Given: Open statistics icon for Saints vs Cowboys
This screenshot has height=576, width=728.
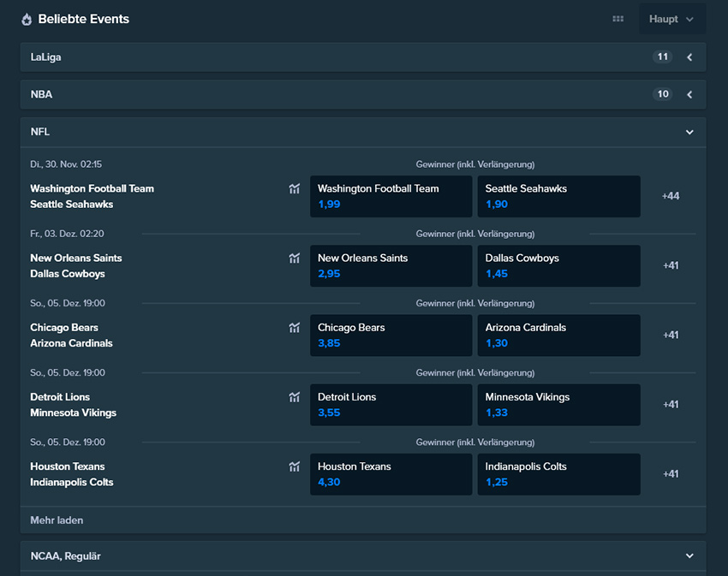Looking at the screenshot, I should 295,258.
